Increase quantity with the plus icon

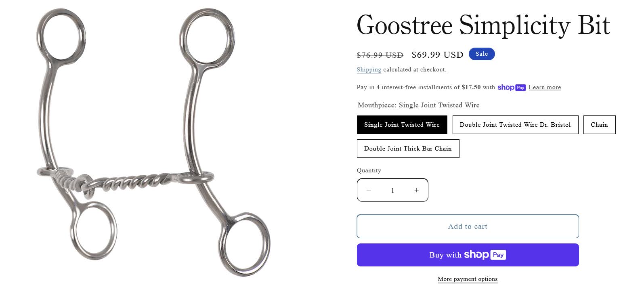click(x=417, y=190)
